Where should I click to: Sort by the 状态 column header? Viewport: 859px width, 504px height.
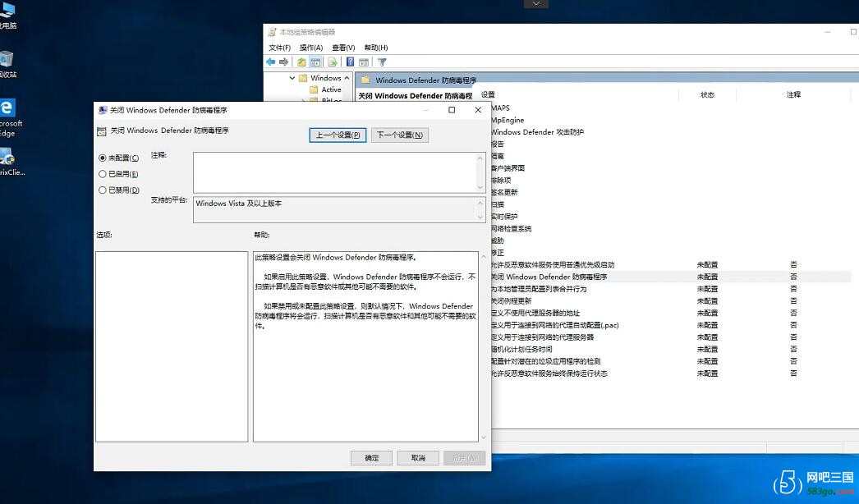707,94
